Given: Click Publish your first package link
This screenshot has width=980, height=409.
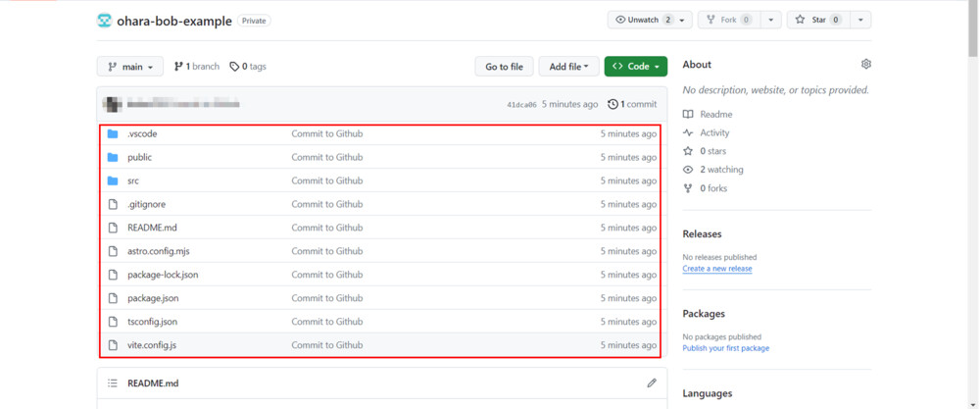Looking at the screenshot, I should pos(725,348).
